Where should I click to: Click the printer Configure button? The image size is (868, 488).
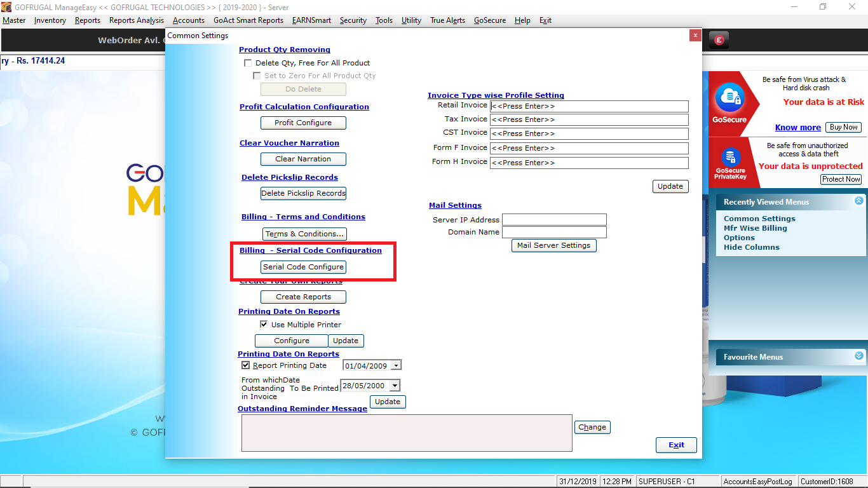(x=292, y=341)
